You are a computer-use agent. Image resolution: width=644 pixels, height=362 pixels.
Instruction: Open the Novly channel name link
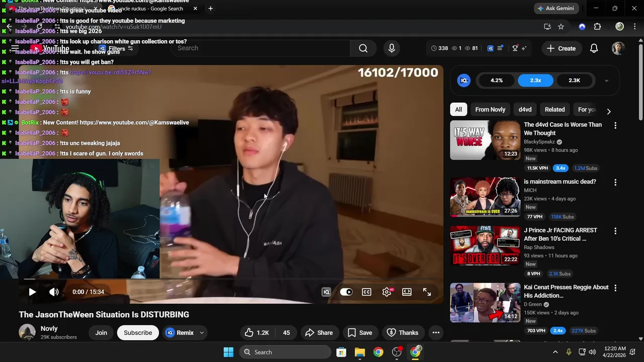click(x=49, y=328)
